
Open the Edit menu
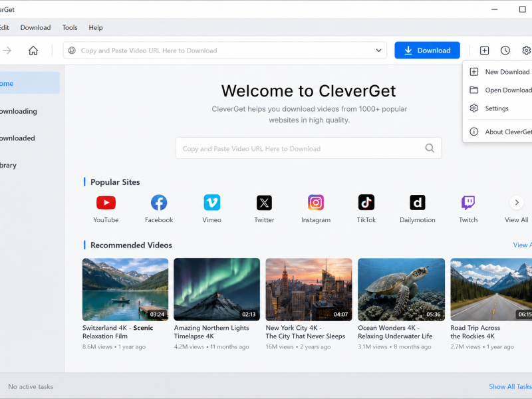tap(5, 27)
